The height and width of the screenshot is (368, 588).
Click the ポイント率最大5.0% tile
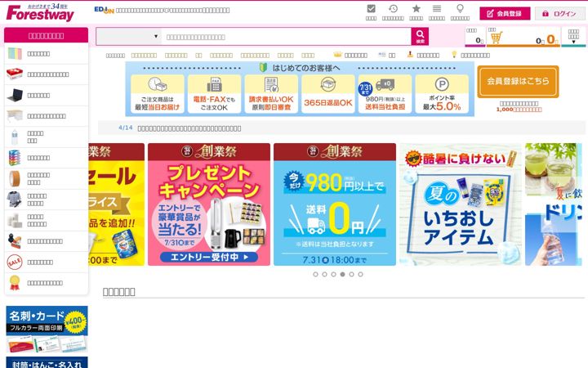442,93
